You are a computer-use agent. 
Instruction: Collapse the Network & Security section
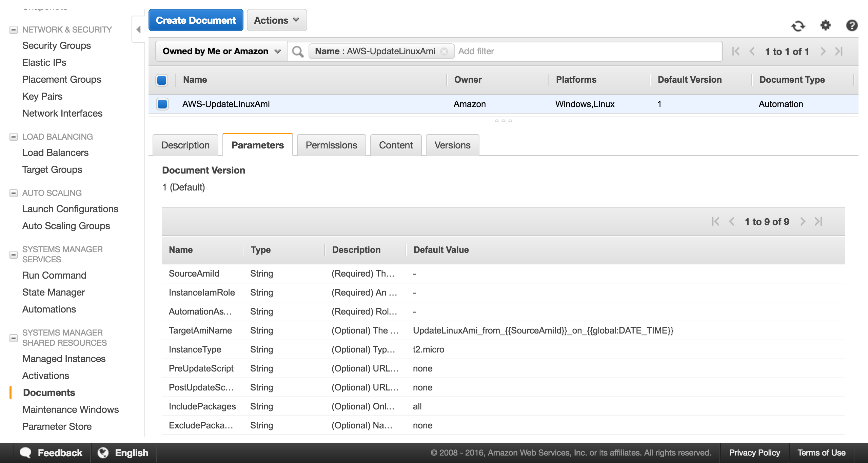[14, 30]
